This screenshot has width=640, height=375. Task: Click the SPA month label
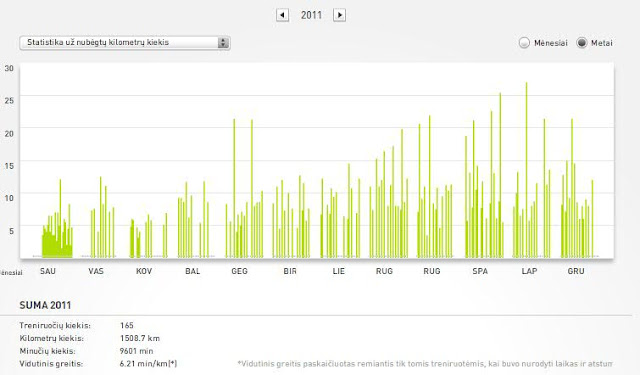[x=480, y=271]
